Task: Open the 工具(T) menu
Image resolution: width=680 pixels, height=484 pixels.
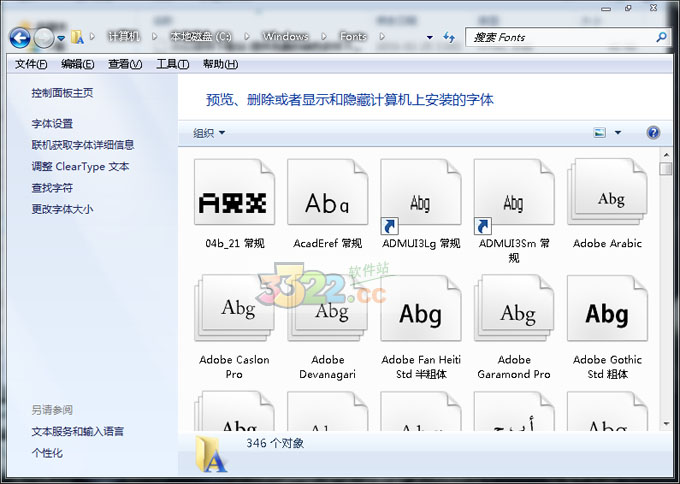Action: tap(173, 64)
